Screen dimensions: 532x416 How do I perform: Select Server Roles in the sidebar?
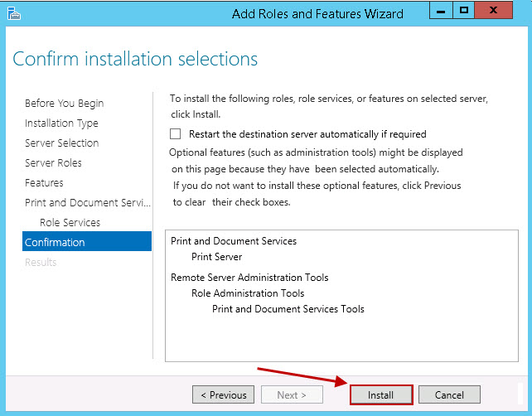click(53, 162)
